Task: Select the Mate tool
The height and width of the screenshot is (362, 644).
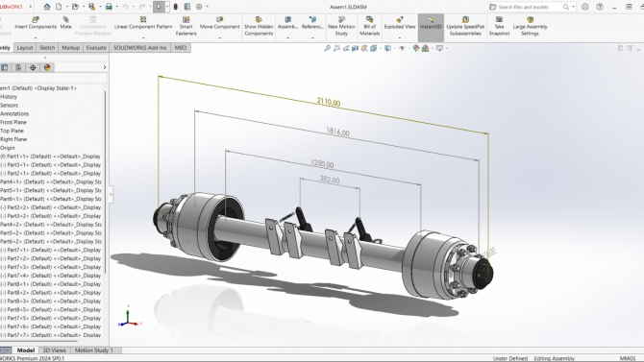Action: [x=65, y=23]
